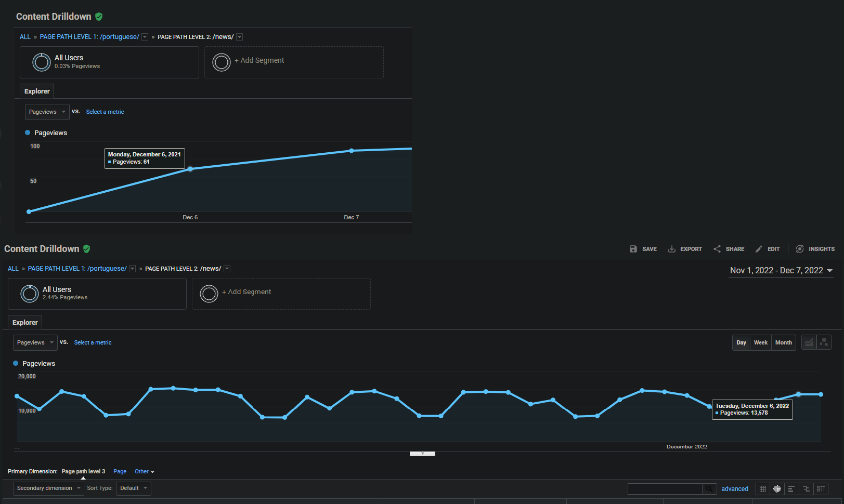Switch to Data table view icon

point(763,489)
